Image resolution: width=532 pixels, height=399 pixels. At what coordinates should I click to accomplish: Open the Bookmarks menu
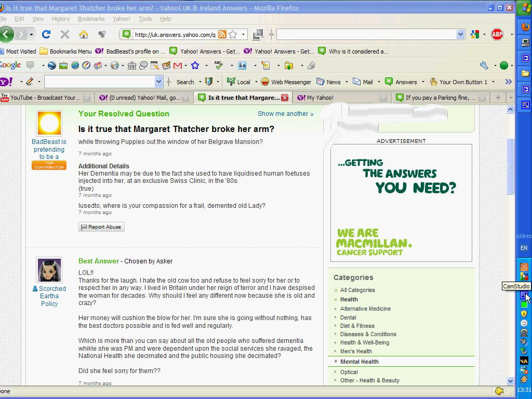pos(91,19)
